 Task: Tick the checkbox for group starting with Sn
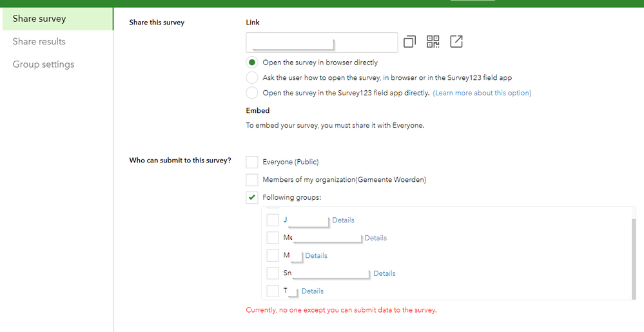pos(273,273)
